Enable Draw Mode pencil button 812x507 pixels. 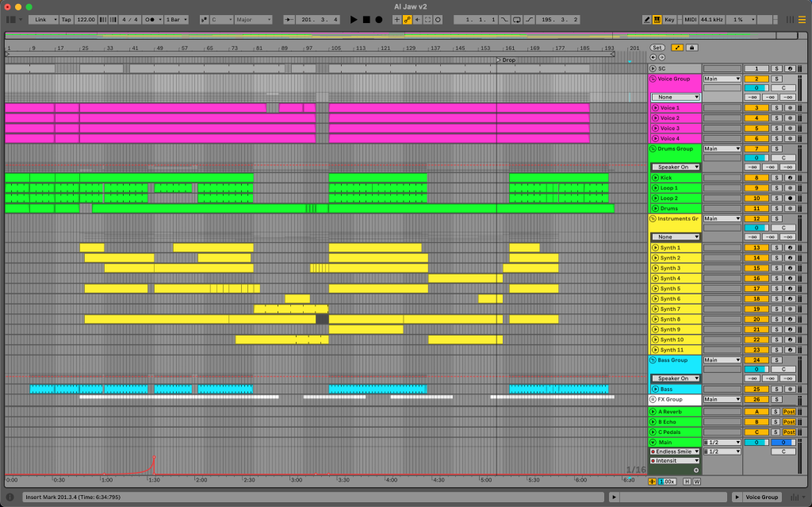pyautogui.click(x=646, y=20)
